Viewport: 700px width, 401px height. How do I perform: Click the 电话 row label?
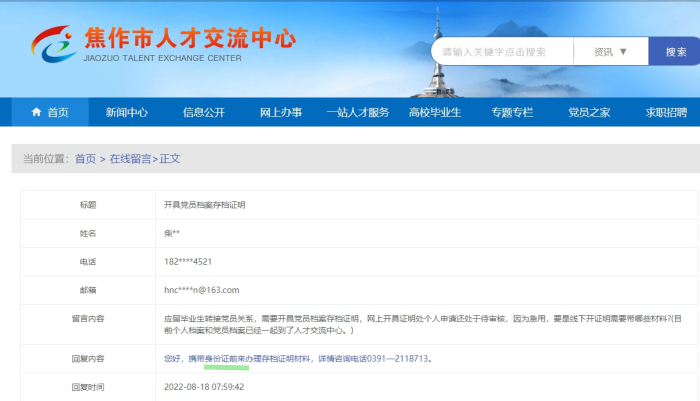tap(88, 262)
